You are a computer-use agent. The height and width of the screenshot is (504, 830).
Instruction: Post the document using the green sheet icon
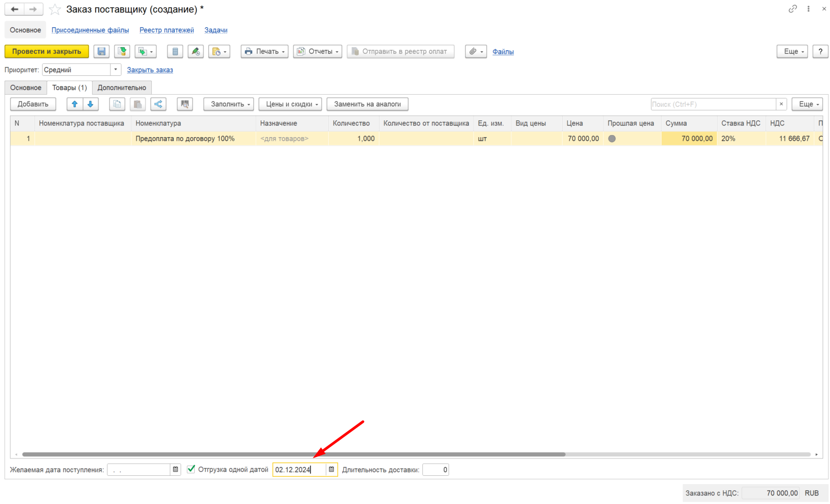pyautogui.click(x=122, y=51)
